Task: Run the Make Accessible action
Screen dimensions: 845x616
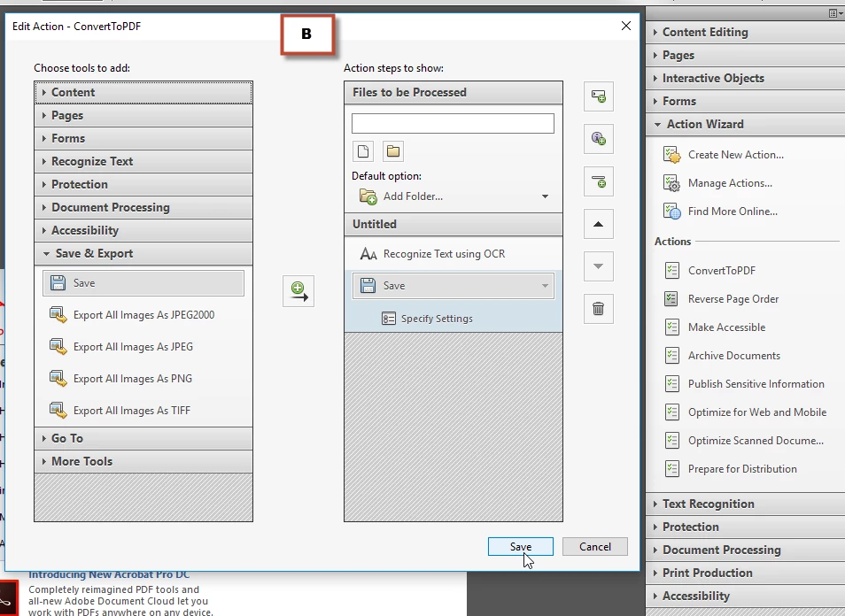Action: pyautogui.click(x=715, y=327)
